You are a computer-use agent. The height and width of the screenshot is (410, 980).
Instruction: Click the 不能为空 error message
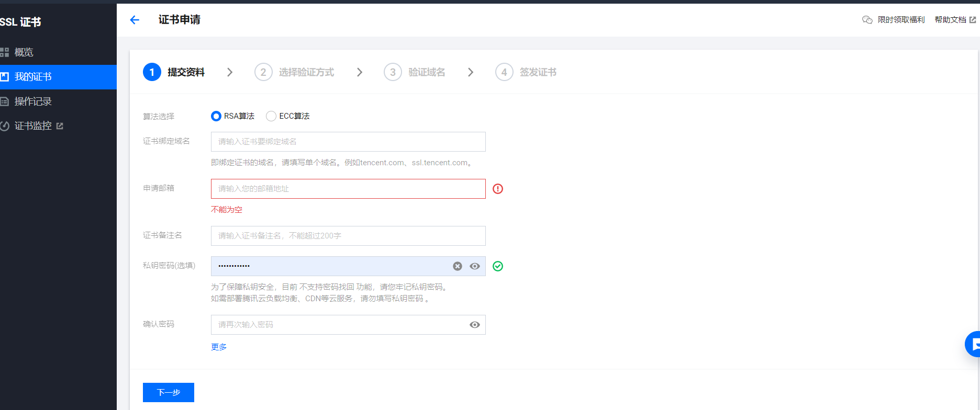tap(227, 210)
